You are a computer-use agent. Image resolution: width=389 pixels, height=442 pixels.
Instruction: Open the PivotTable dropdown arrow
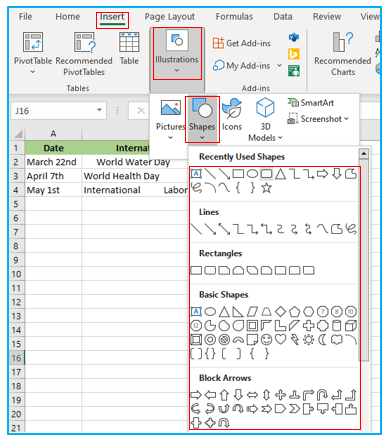(x=33, y=72)
